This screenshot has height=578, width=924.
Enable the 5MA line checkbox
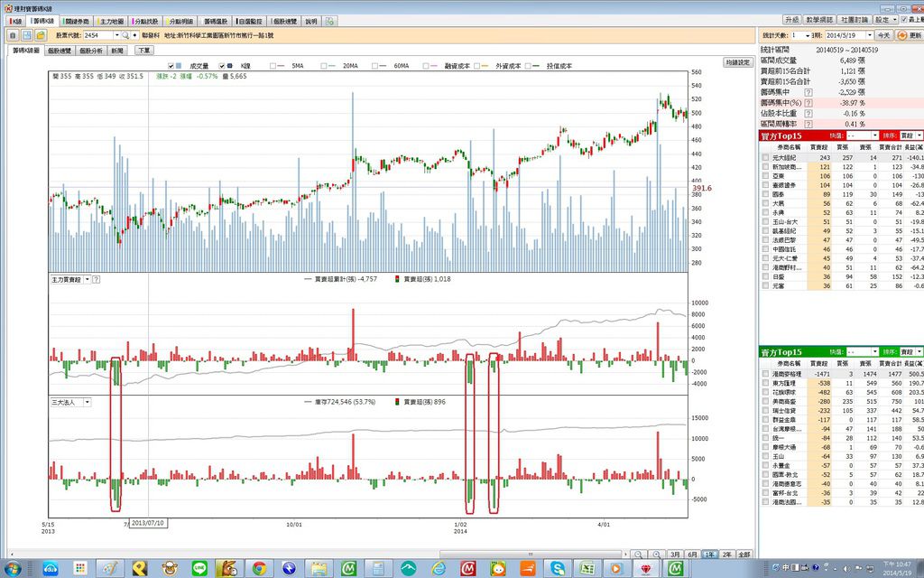click(x=273, y=66)
